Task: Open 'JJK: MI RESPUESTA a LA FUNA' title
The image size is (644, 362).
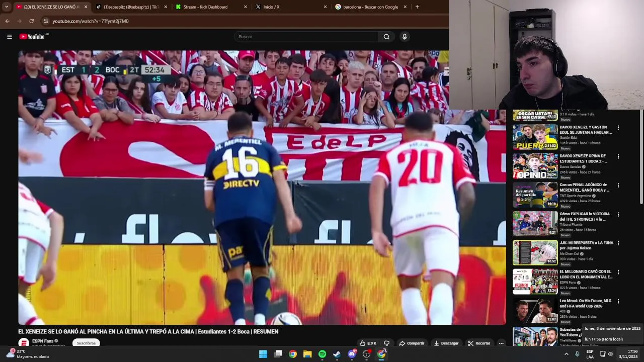Action: tap(586, 245)
